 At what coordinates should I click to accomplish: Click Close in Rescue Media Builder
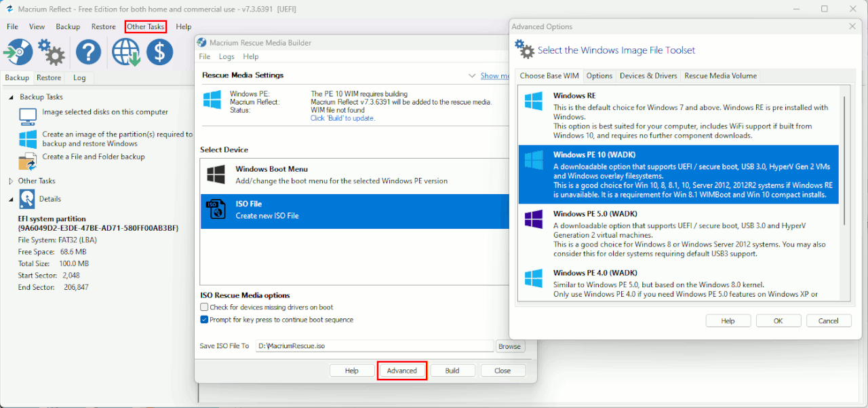point(502,371)
